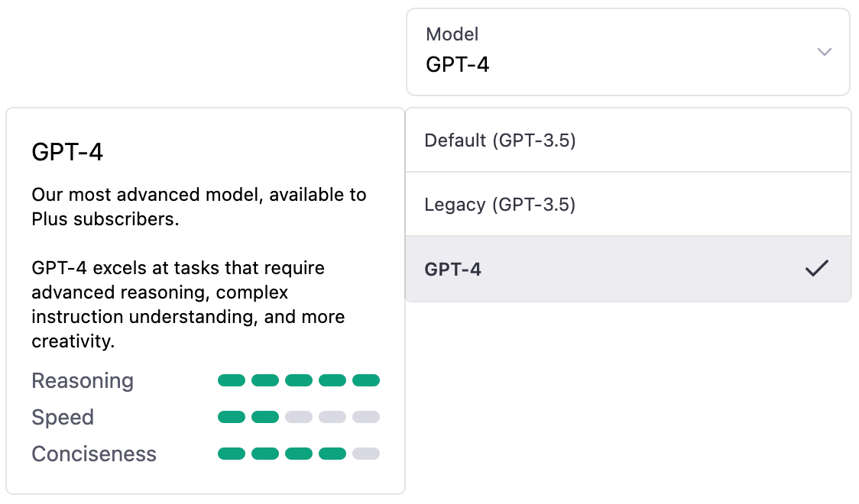Click the 'Our most advanced model' description
This screenshot has width=859, height=504.
point(199,207)
